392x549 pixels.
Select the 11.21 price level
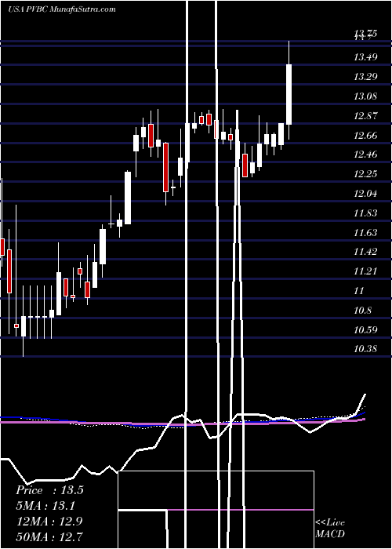[x=366, y=271]
